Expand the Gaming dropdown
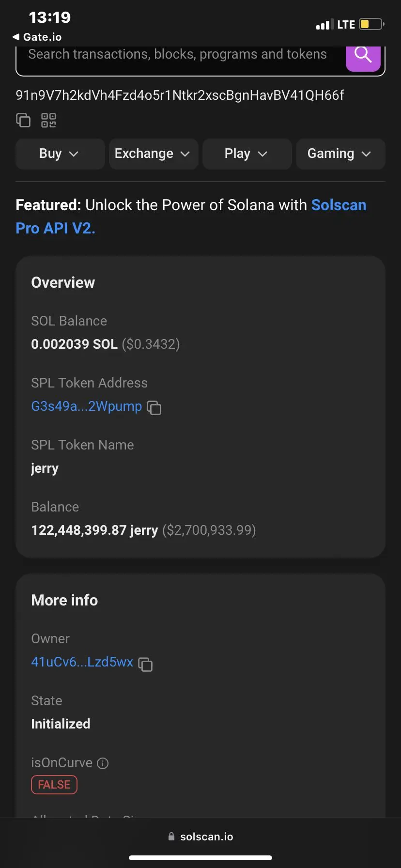401x868 pixels. 340,154
